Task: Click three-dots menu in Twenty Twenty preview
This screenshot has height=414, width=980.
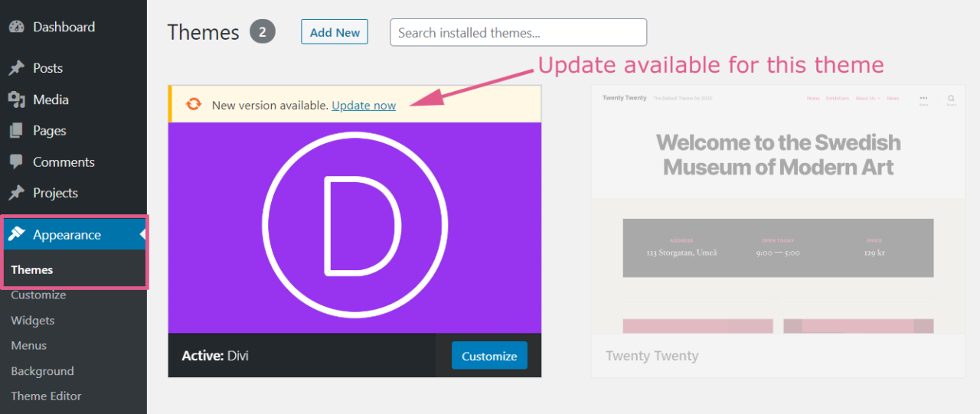Action: coord(923,99)
